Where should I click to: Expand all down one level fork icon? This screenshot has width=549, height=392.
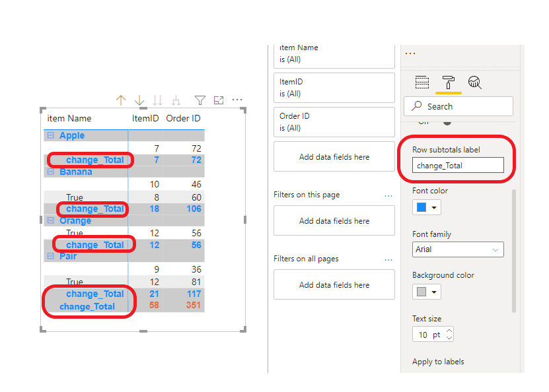point(176,101)
